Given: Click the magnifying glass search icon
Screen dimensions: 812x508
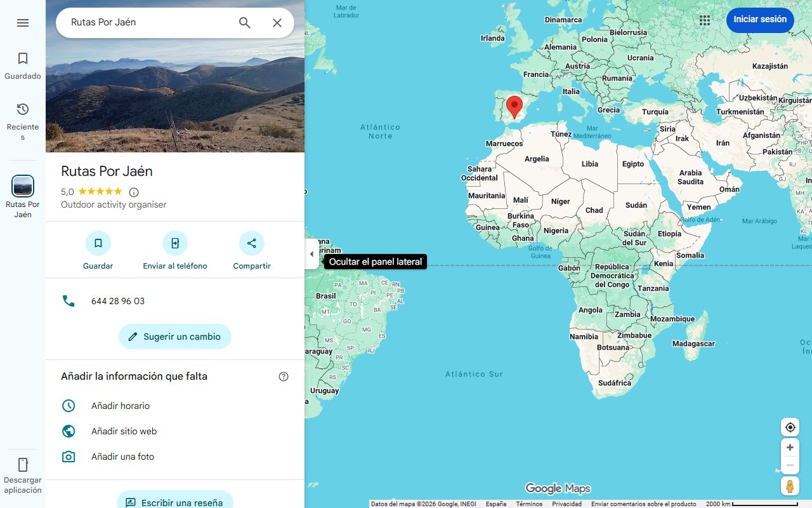Looking at the screenshot, I should click(x=244, y=22).
